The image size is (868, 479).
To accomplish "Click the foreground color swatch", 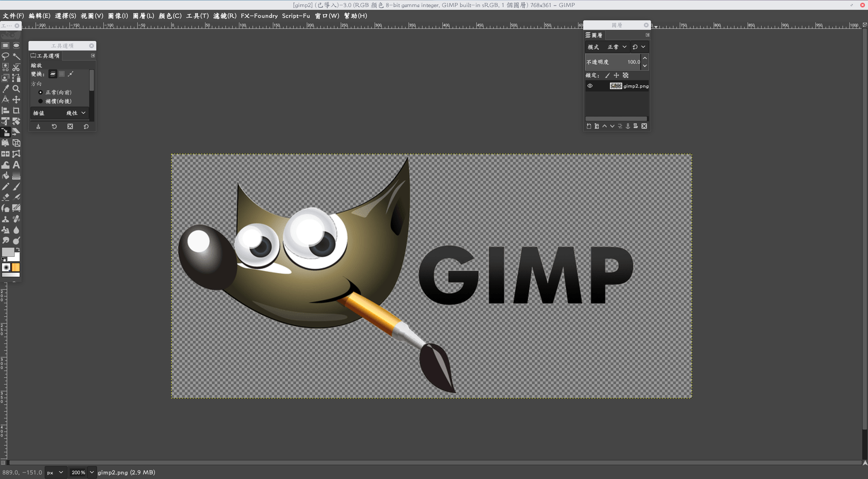I will click(7, 252).
